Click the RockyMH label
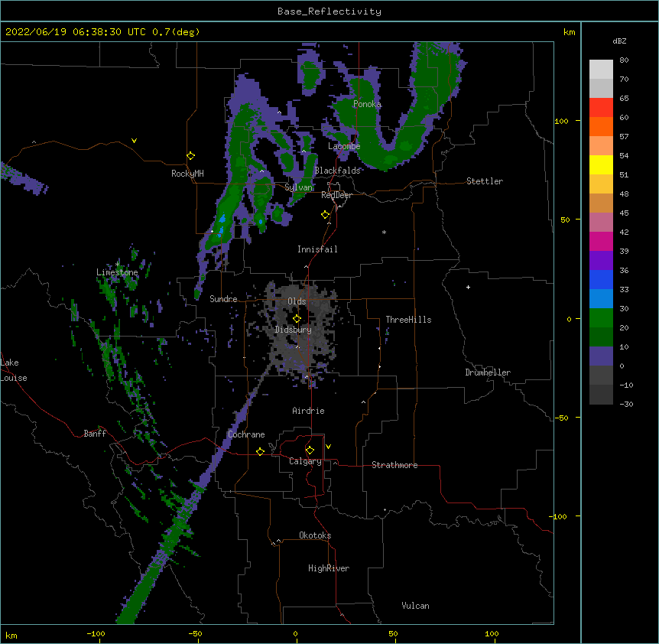 point(187,174)
